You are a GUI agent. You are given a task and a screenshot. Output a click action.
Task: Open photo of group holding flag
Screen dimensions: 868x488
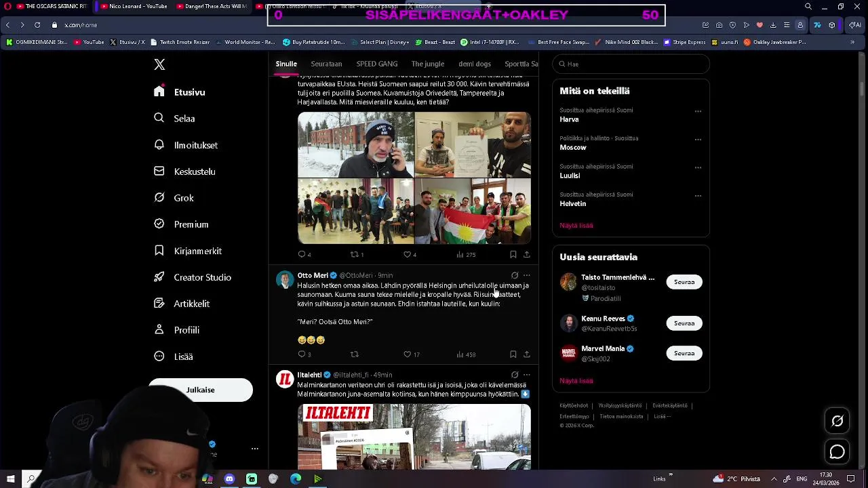[x=473, y=211]
